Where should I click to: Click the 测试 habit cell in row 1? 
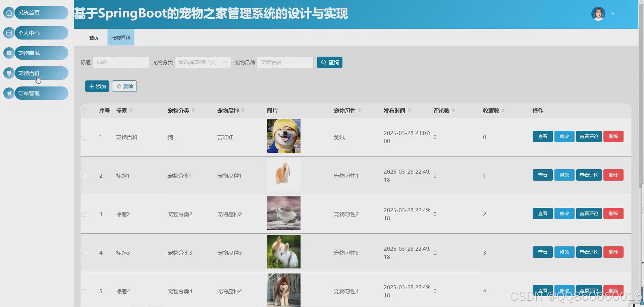pyautogui.click(x=339, y=137)
